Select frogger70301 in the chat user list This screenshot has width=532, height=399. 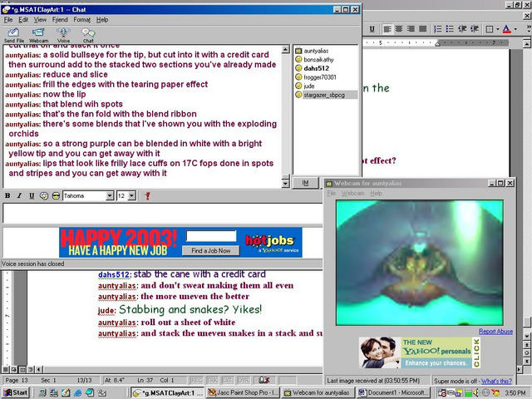pos(319,77)
